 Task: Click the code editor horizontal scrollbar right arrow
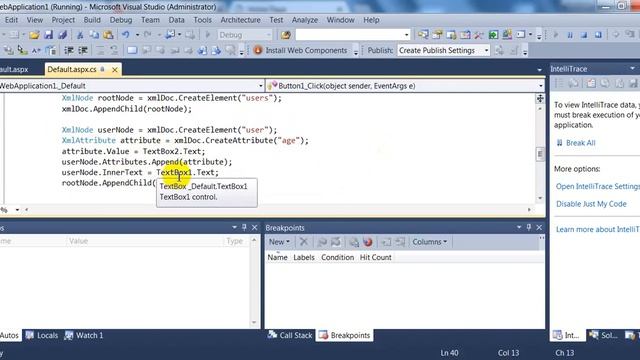pyautogui.click(x=529, y=210)
